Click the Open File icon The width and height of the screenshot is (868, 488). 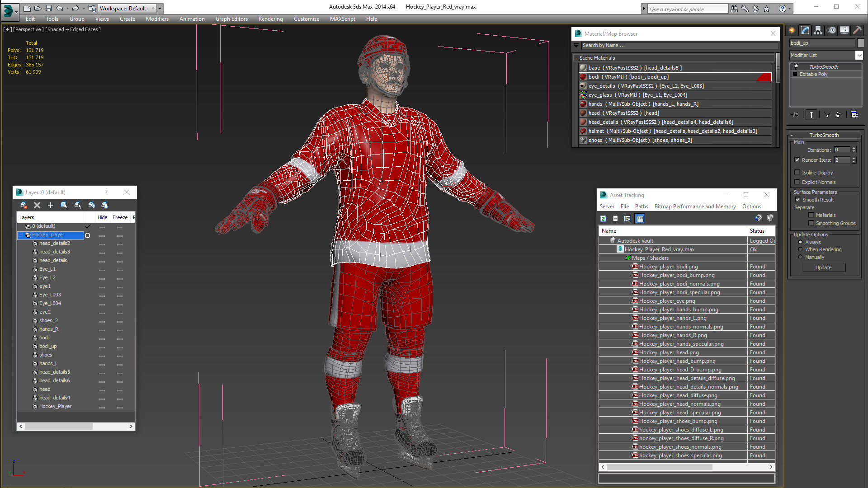[x=38, y=9]
